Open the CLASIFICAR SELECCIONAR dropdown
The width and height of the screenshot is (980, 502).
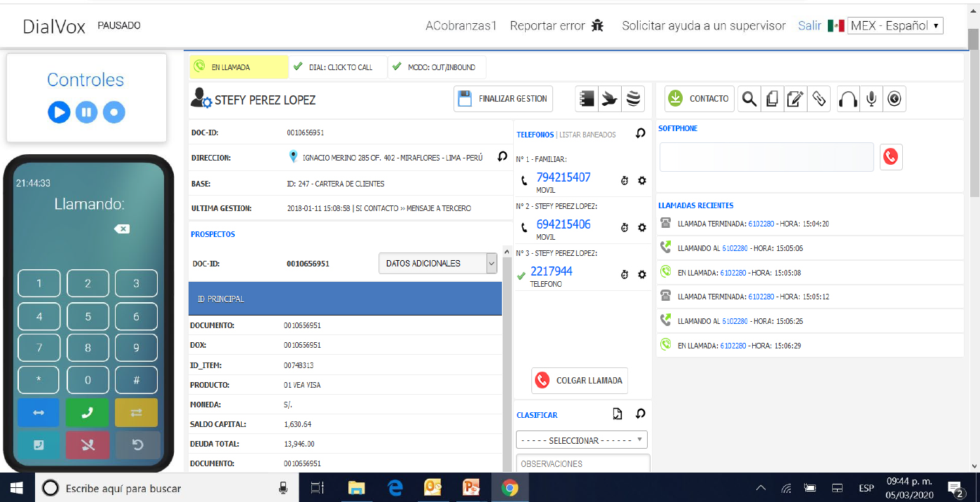coord(583,439)
